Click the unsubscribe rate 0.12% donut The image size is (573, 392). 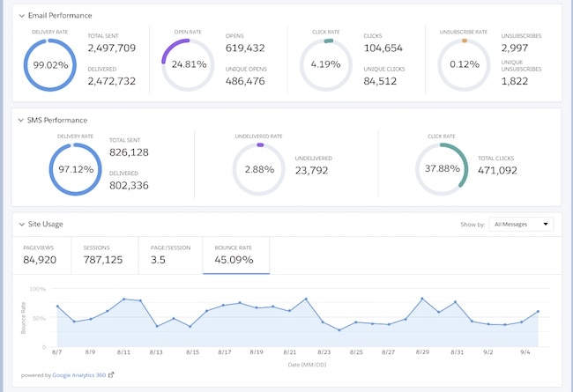coord(465,64)
